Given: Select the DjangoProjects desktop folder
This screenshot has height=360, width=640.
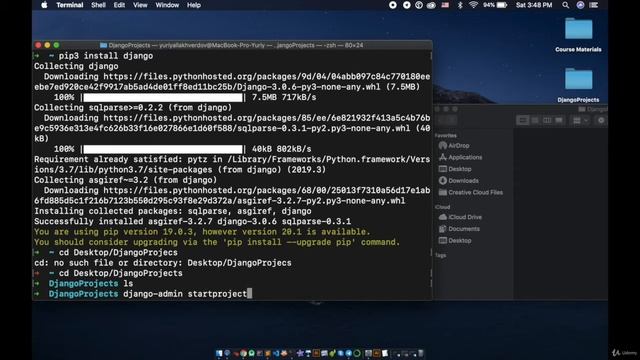Looking at the screenshot, I should click(578, 85).
